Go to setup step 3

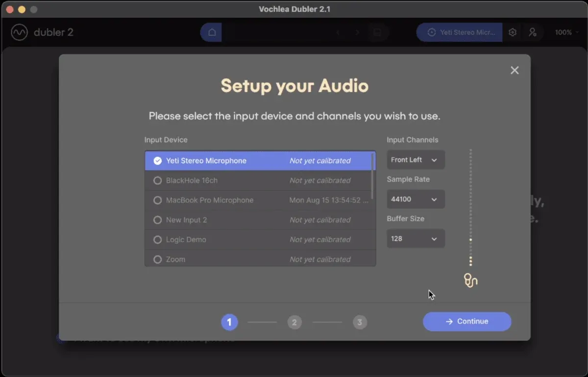point(360,322)
